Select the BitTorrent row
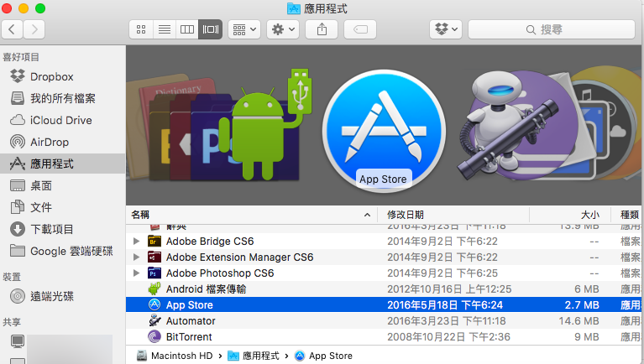The height and width of the screenshot is (364, 644). [x=385, y=337]
